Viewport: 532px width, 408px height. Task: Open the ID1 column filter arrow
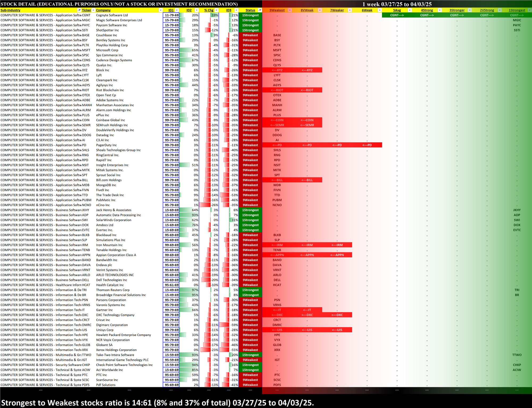point(177,10)
